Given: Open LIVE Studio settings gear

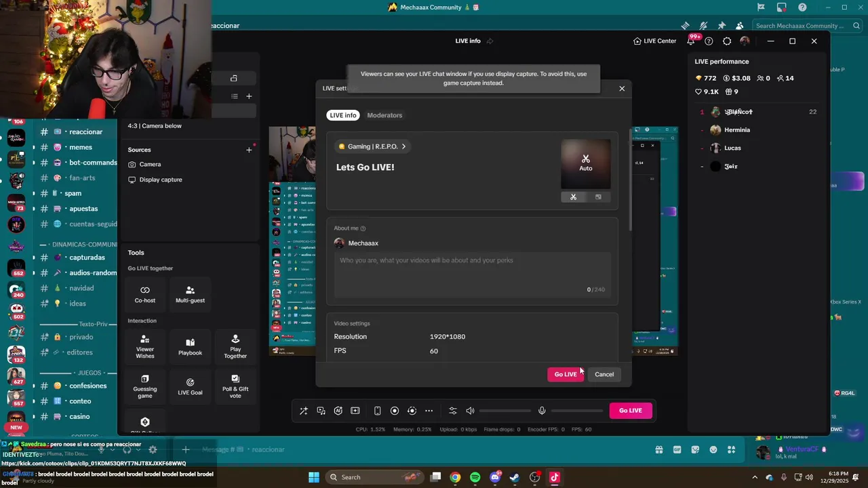Looking at the screenshot, I should [727, 41].
